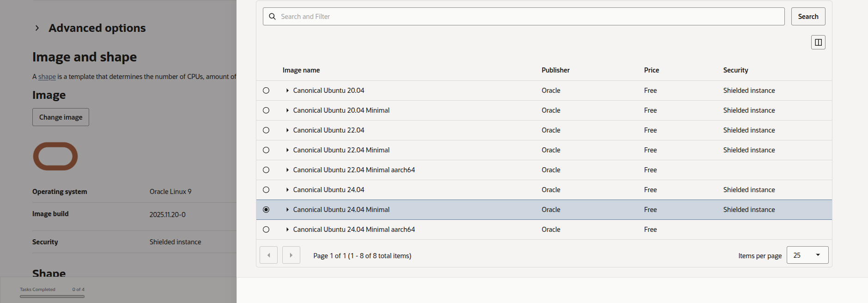Select Canonical Ubuntu 22.04 radio button
Image resolution: width=868 pixels, height=303 pixels.
point(266,130)
